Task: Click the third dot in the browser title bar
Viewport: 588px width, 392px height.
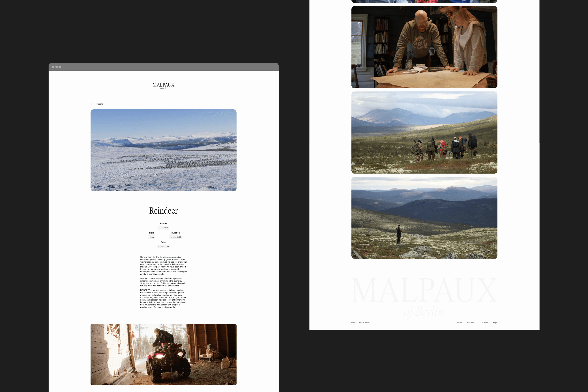Action: (x=60, y=67)
